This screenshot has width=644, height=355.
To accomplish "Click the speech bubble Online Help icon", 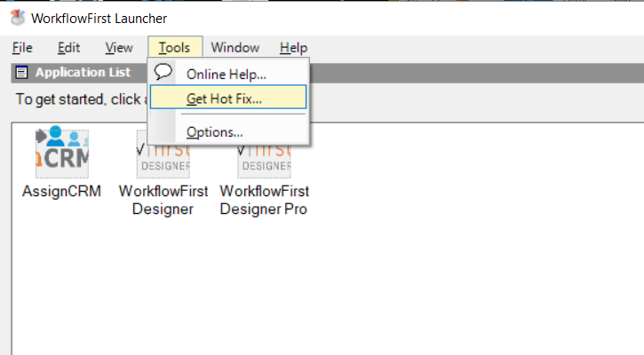I will (163, 72).
